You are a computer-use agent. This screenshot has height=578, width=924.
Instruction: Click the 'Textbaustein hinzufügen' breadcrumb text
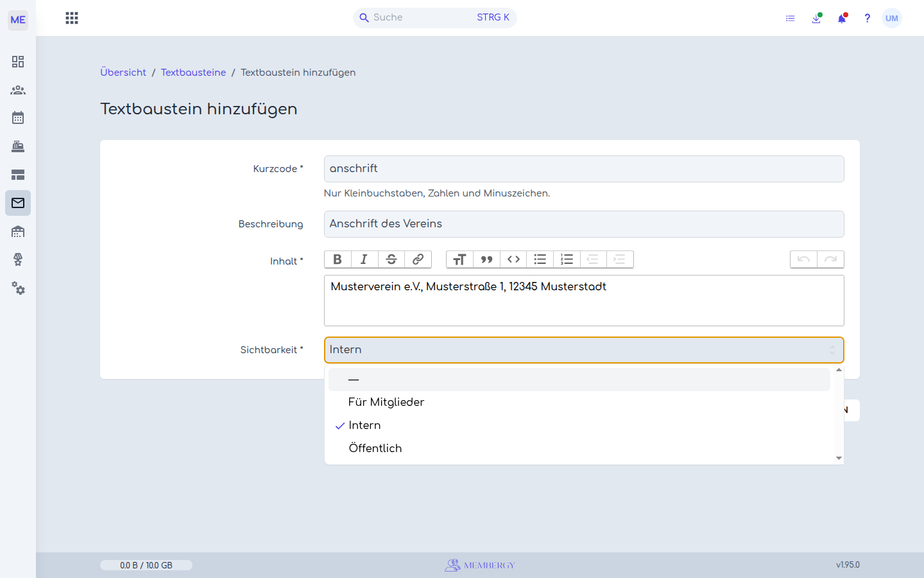[x=298, y=73]
